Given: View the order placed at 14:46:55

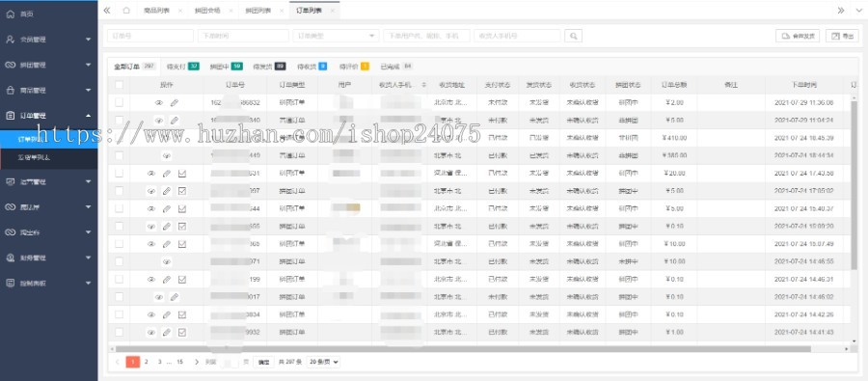Looking at the screenshot, I should click(x=167, y=261).
